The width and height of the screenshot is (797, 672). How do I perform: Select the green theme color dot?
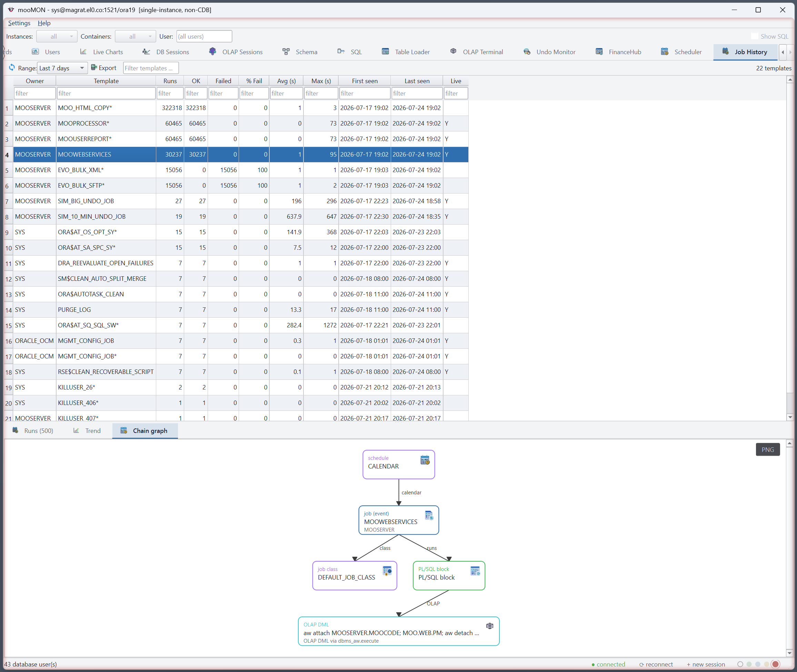749,664
